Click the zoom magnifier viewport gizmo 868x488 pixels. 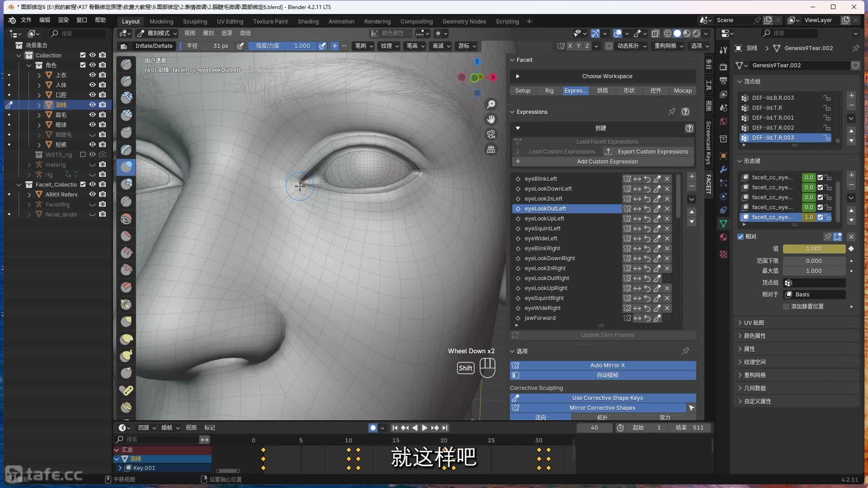[x=491, y=104]
